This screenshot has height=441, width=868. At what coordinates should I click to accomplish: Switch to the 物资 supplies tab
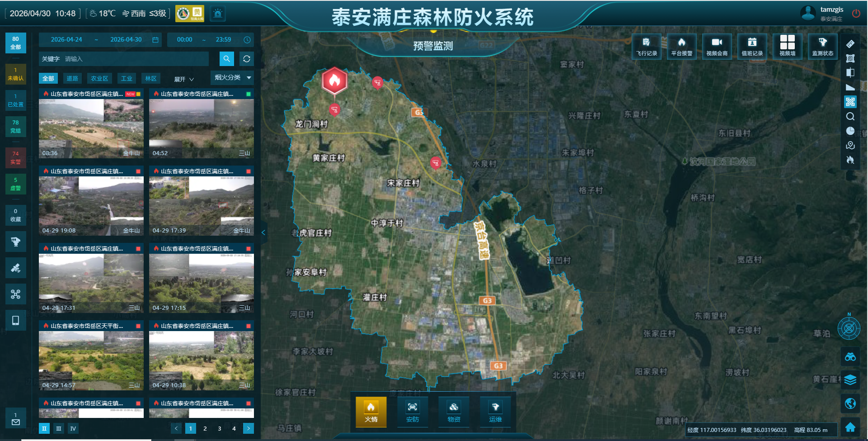coord(454,412)
